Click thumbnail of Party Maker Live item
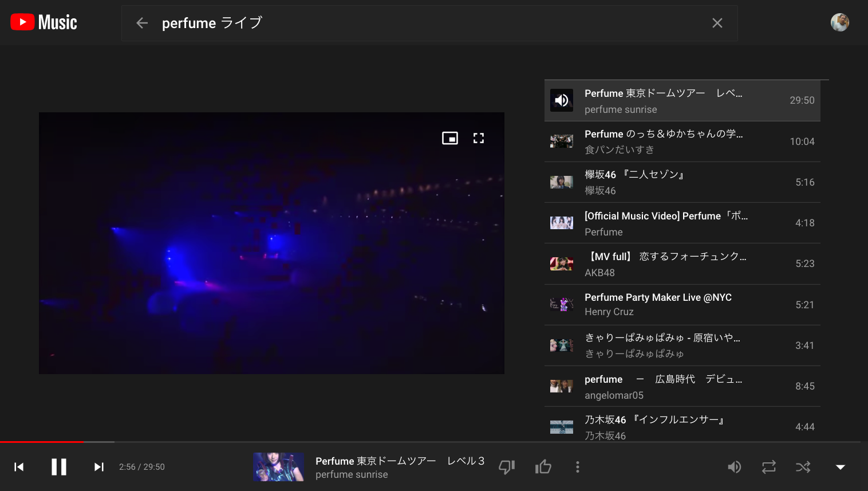The width and height of the screenshot is (868, 491). click(562, 304)
